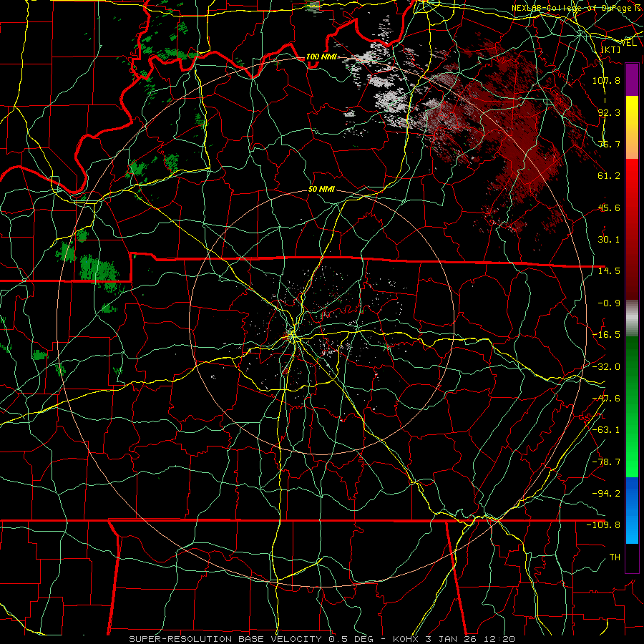Click the largest green inbound echo below the 100 NMI ring's west arc
The image size is (644, 644).
[x=99, y=270]
